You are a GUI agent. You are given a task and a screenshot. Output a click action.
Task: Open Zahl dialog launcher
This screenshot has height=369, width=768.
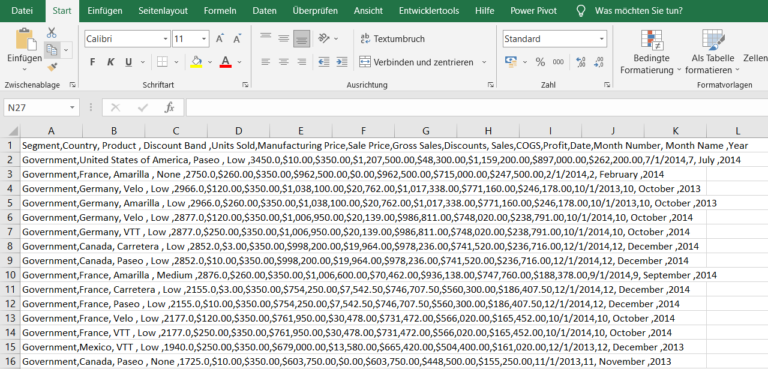pos(607,85)
